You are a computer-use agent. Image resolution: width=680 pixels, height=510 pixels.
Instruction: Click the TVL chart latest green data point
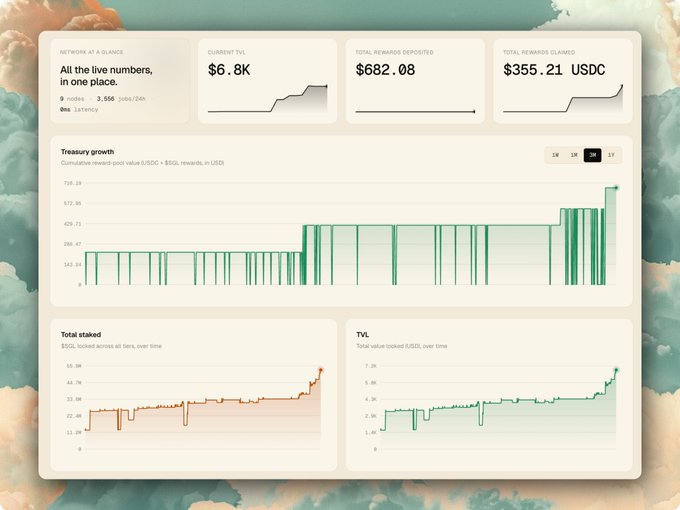[616, 370]
